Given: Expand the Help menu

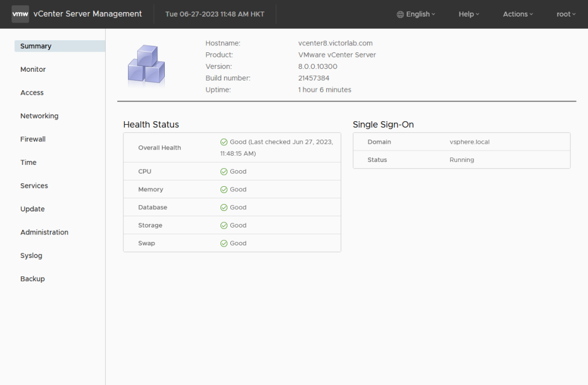Looking at the screenshot, I should [469, 14].
